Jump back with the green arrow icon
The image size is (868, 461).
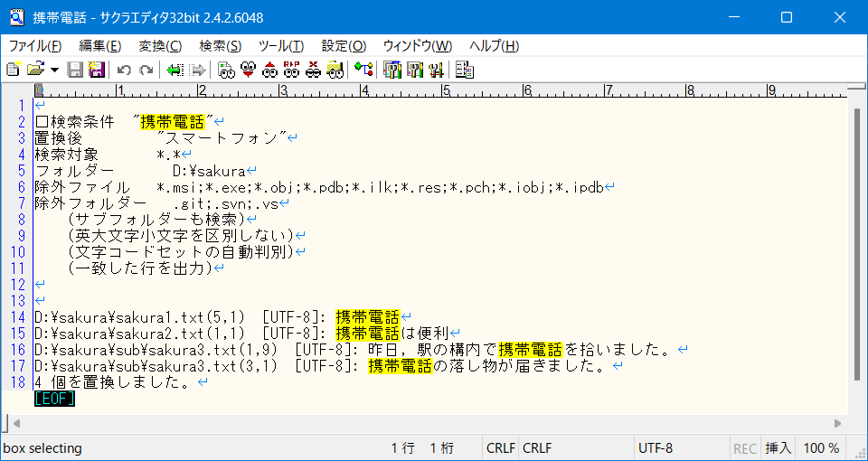point(175,70)
